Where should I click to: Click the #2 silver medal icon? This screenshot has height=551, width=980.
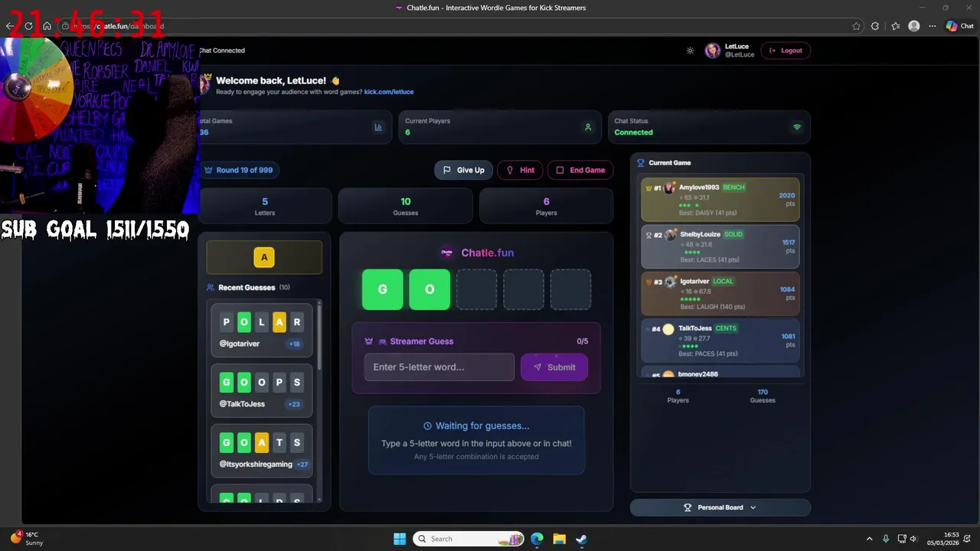click(649, 235)
